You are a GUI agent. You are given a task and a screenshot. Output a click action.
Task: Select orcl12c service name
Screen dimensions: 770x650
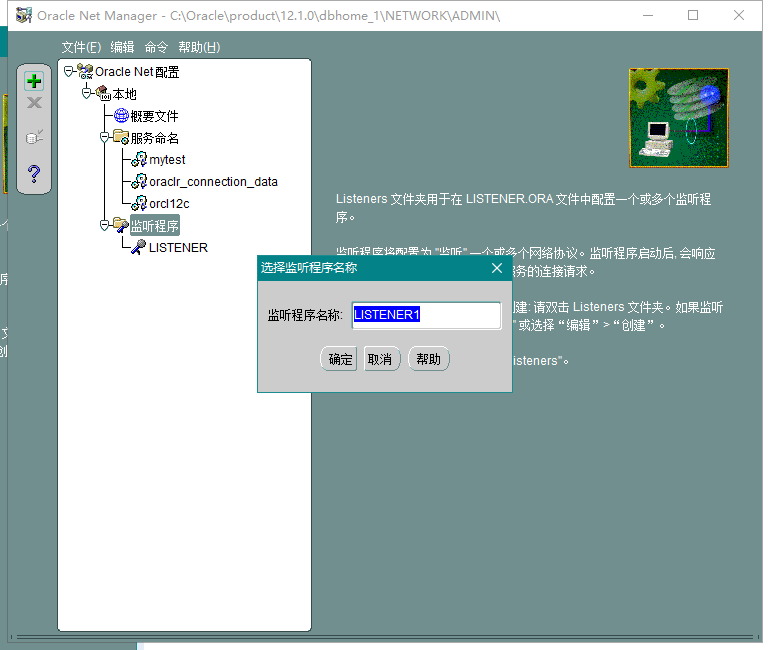pyautogui.click(x=169, y=203)
